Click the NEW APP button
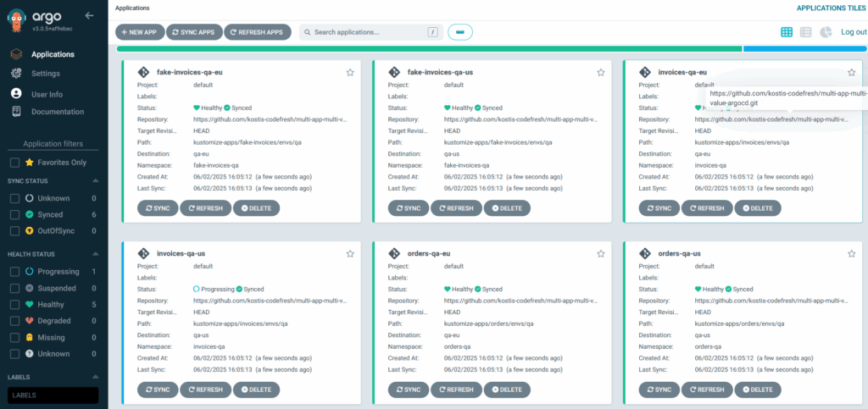 (140, 32)
